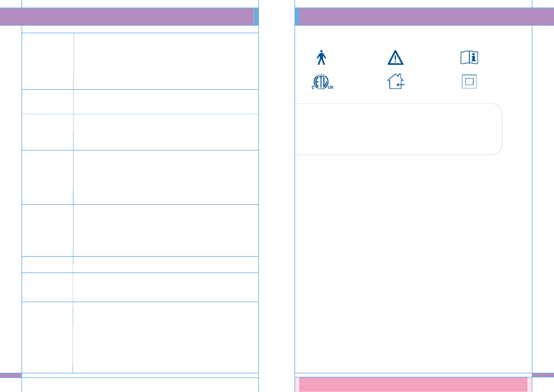554x392 pixels.
Task: Click the purple header bar on left page
Action: [x=127, y=16]
